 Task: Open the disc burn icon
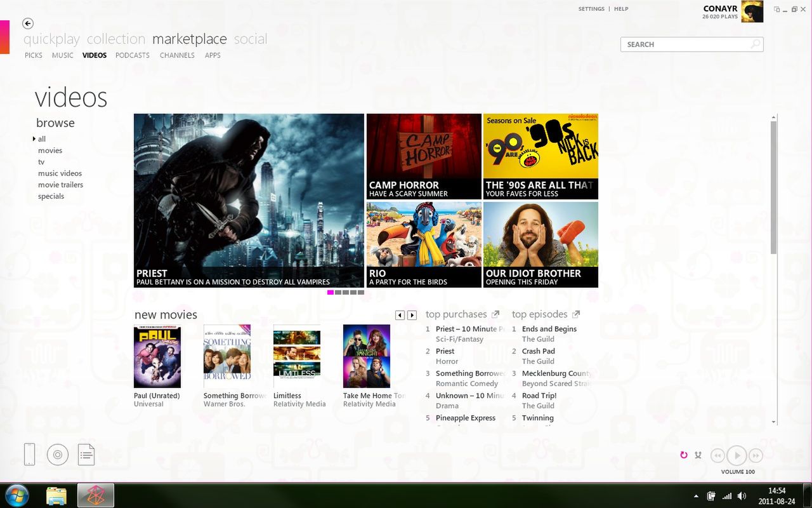click(58, 454)
